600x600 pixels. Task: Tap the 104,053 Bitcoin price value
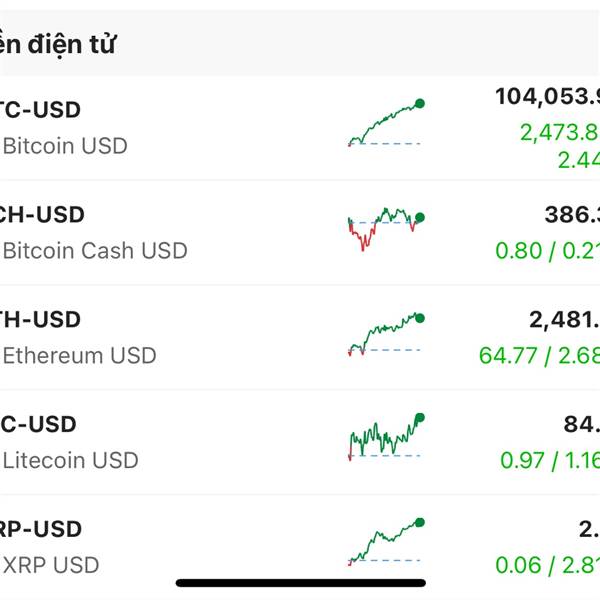tap(548, 96)
